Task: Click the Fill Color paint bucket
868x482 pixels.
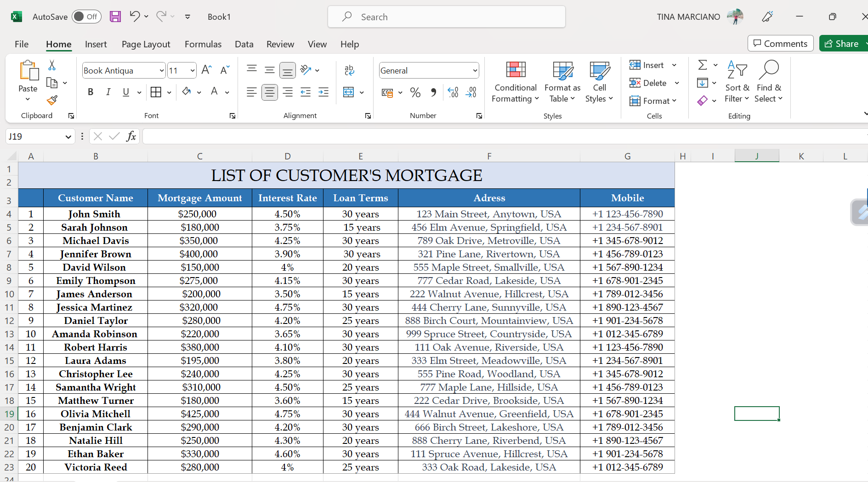Action: (186, 92)
